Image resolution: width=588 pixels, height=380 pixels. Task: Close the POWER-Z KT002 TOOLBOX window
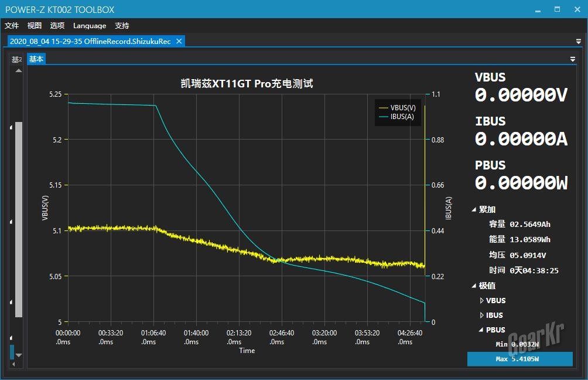click(577, 9)
